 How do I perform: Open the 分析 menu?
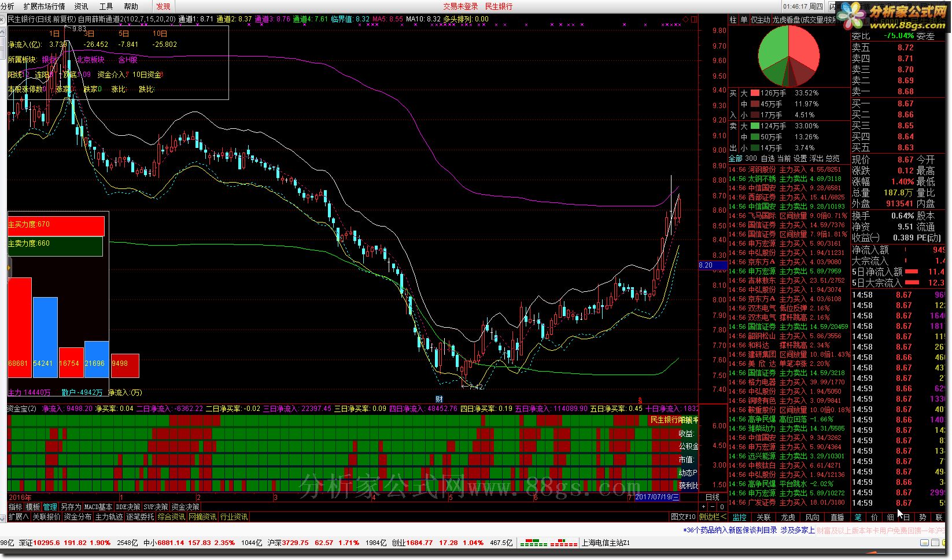[8, 6]
